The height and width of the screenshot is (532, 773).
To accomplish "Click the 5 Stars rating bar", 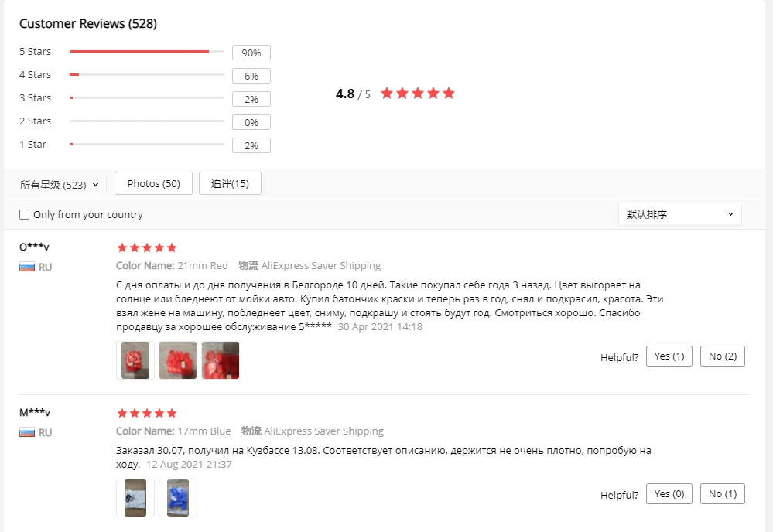I will [147, 51].
